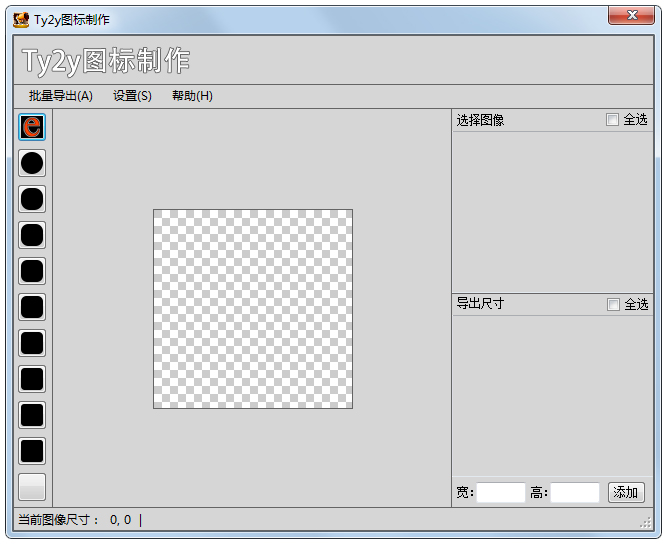
Task: Choose the full circle mask shape
Action: (32, 163)
